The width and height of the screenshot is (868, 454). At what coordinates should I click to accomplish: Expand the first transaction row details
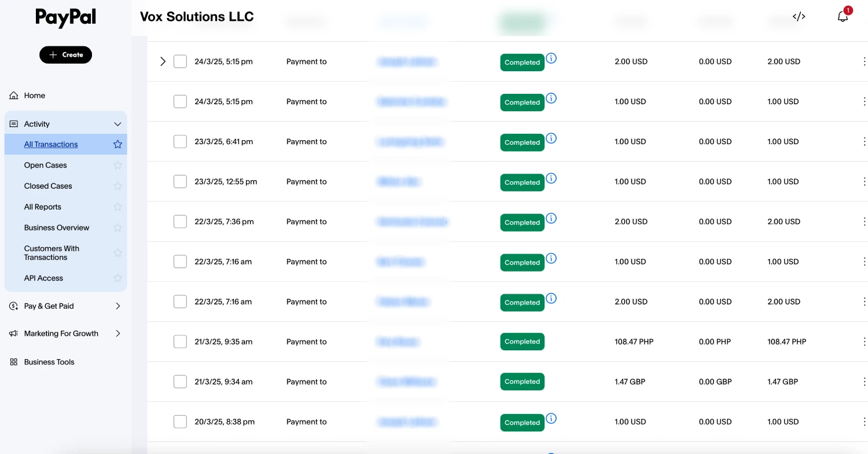tap(163, 61)
